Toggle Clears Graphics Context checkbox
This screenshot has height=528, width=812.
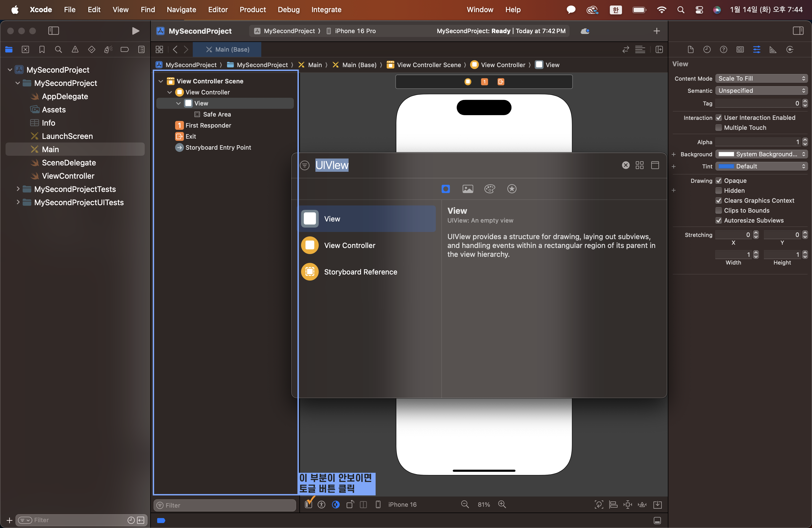pos(719,200)
